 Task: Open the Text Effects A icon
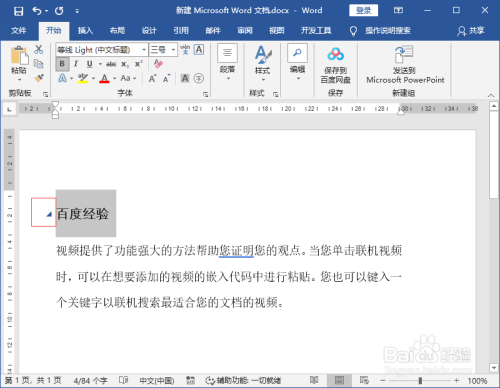(62, 78)
